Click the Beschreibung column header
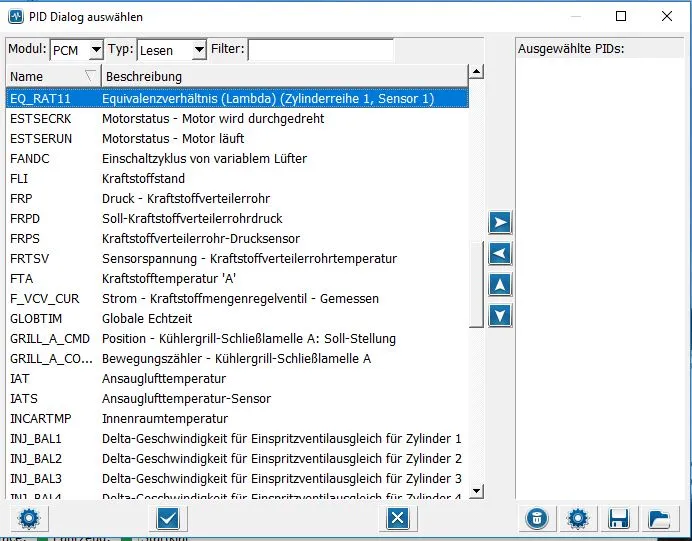Screen dimensions: 692x541 (x=284, y=76)
